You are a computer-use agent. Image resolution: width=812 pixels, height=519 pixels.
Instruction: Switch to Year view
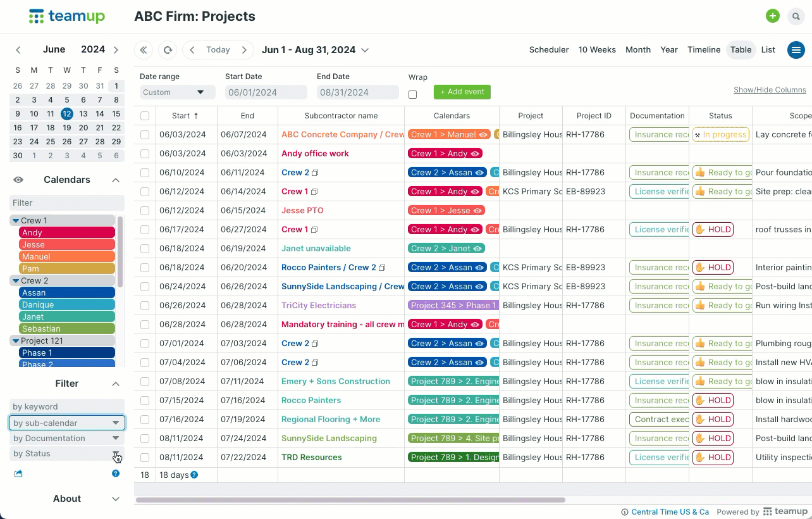point(669,50)
